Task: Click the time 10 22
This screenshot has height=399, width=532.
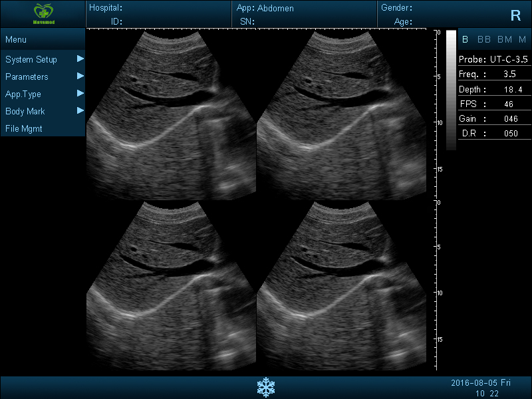Action: 487,394
